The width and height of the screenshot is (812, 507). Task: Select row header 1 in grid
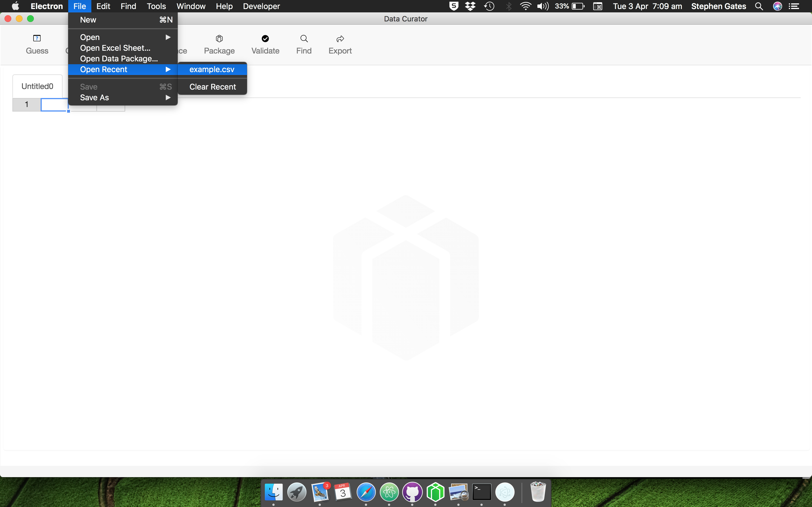[27, 104]
